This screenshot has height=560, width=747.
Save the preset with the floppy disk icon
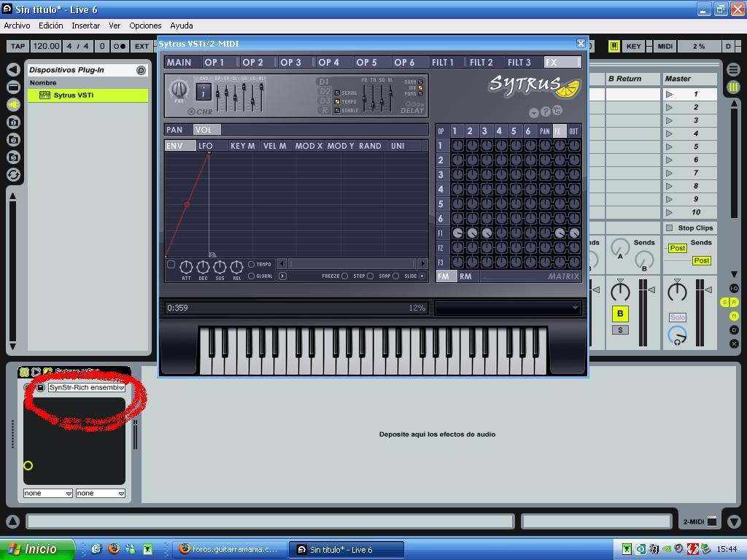[41, 387]
